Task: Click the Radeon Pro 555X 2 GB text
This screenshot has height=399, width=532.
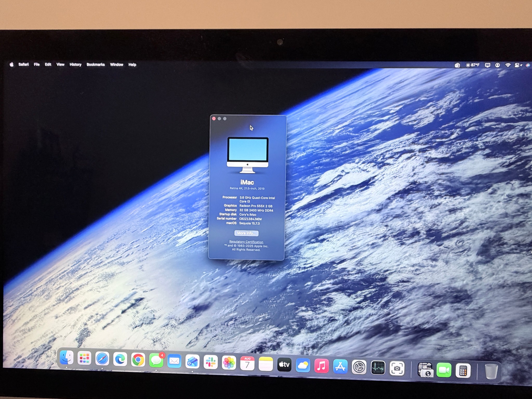Action: tap(256, 206)
